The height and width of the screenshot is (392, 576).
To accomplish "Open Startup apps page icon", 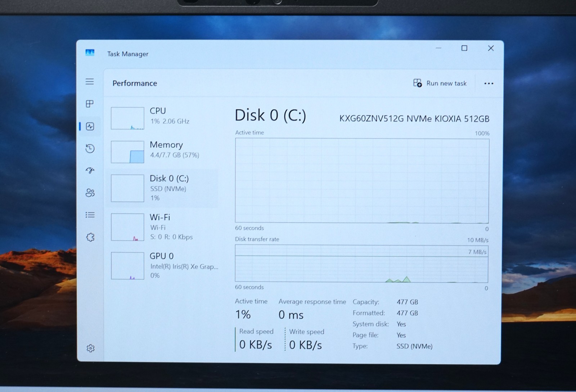I will click(x=90, y=170).
